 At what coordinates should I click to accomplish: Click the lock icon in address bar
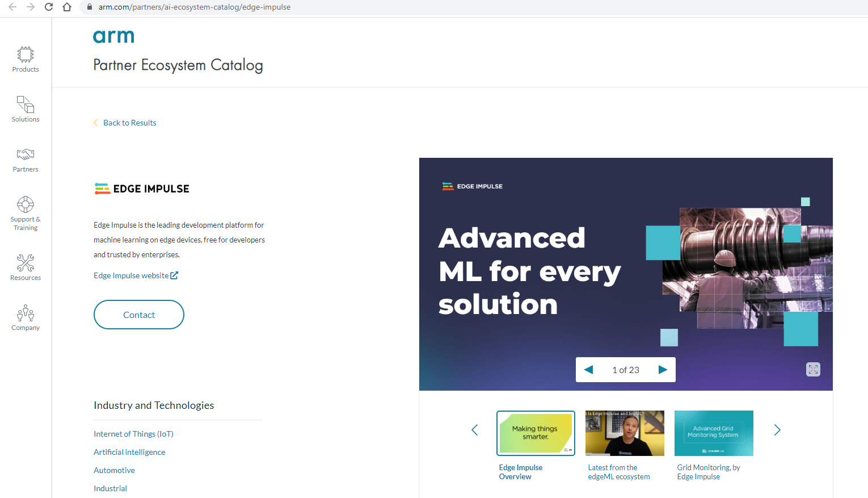pyautogui.click(x=89, y=7)
